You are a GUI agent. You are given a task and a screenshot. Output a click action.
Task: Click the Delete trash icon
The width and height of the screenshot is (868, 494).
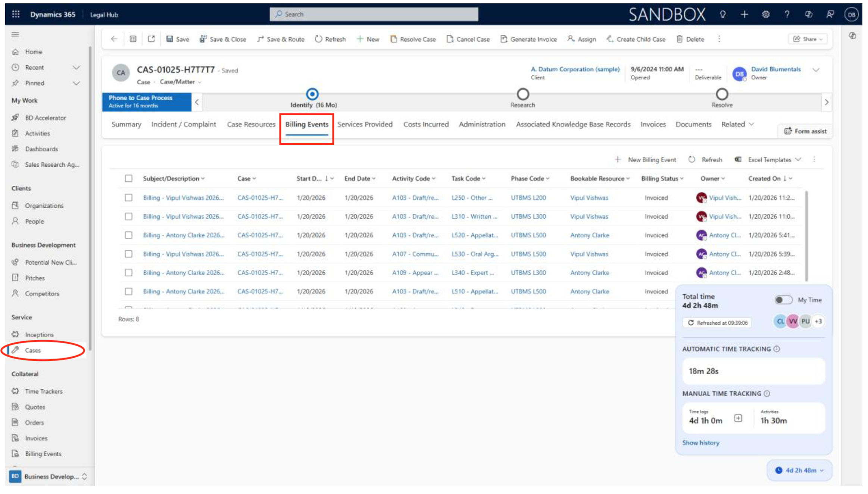680,39
